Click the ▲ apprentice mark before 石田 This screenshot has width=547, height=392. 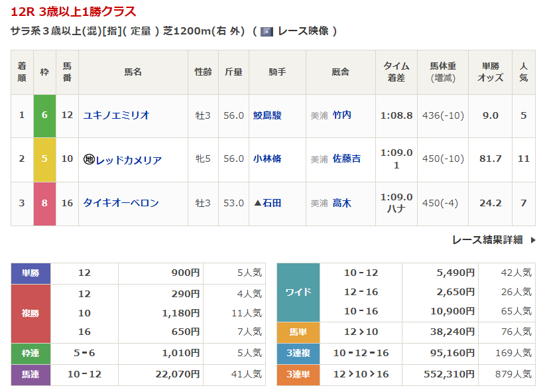258,203
